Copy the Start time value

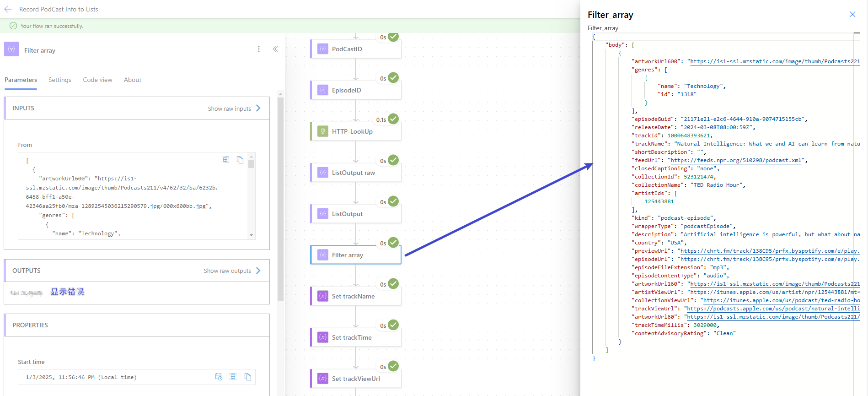(248, 377)
